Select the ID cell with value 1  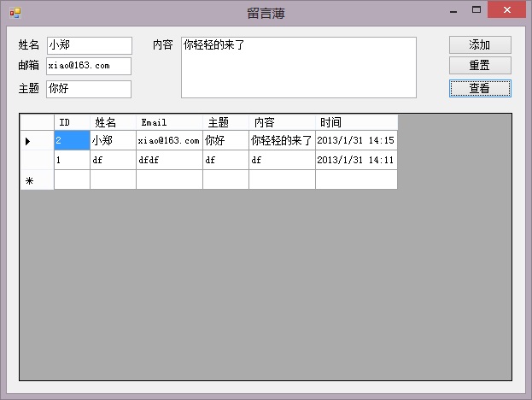tap(72, 160)
